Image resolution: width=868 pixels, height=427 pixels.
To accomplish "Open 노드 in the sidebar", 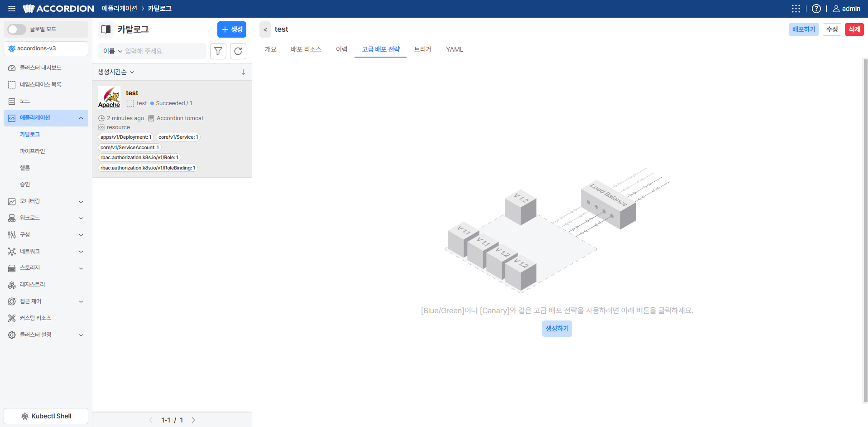I will [46, 101].
